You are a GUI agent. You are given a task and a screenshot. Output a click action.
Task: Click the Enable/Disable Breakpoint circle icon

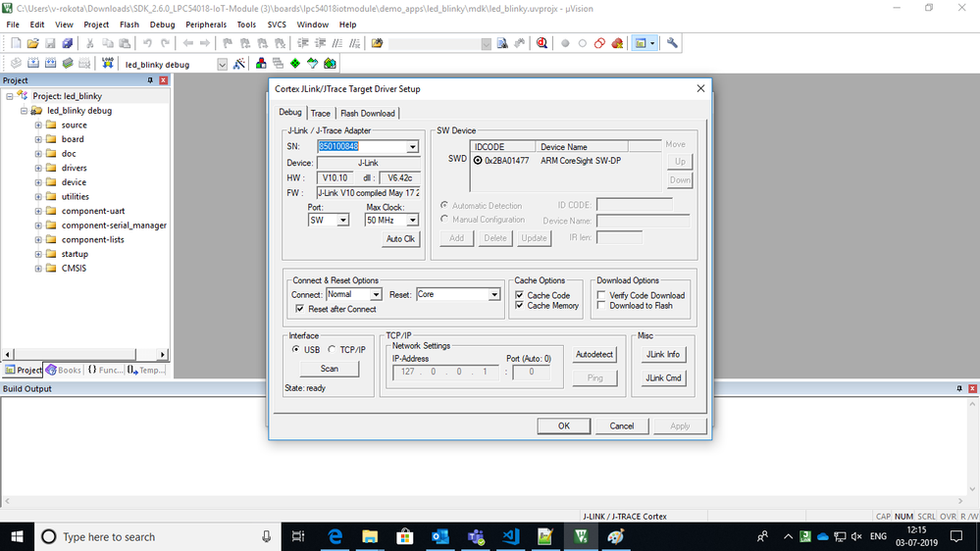click(x=583, y=43)
